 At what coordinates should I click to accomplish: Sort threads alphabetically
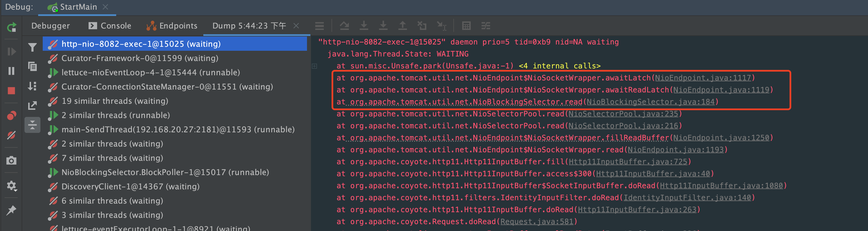tap(32, 86)
